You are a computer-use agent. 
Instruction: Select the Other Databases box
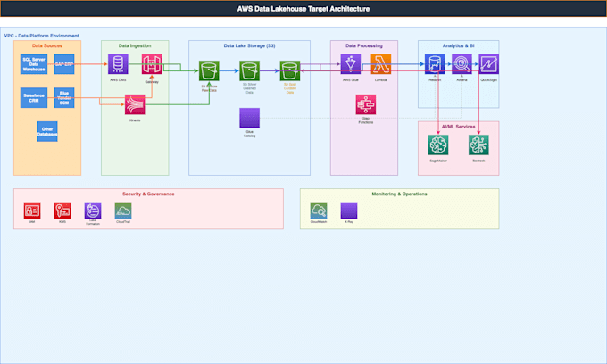47,131
